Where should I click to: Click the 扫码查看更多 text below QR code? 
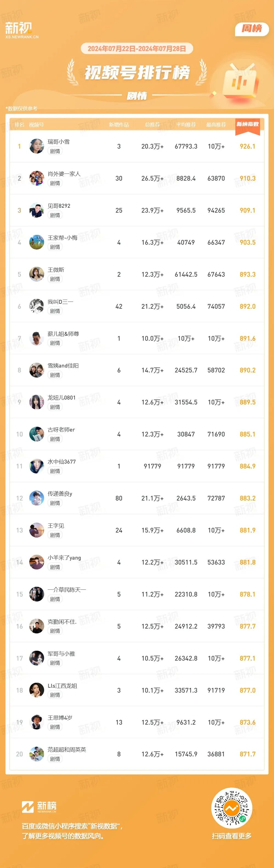pos(232,836)
